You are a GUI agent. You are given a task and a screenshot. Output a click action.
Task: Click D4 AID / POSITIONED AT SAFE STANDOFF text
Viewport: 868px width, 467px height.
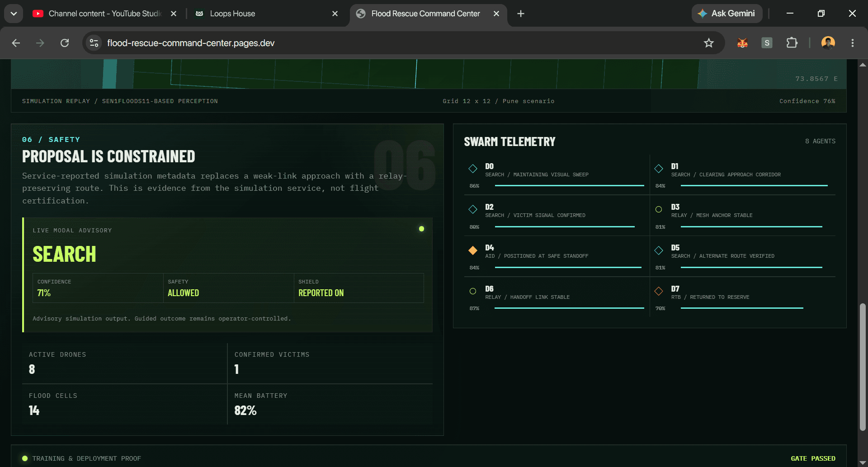(537, 256)
